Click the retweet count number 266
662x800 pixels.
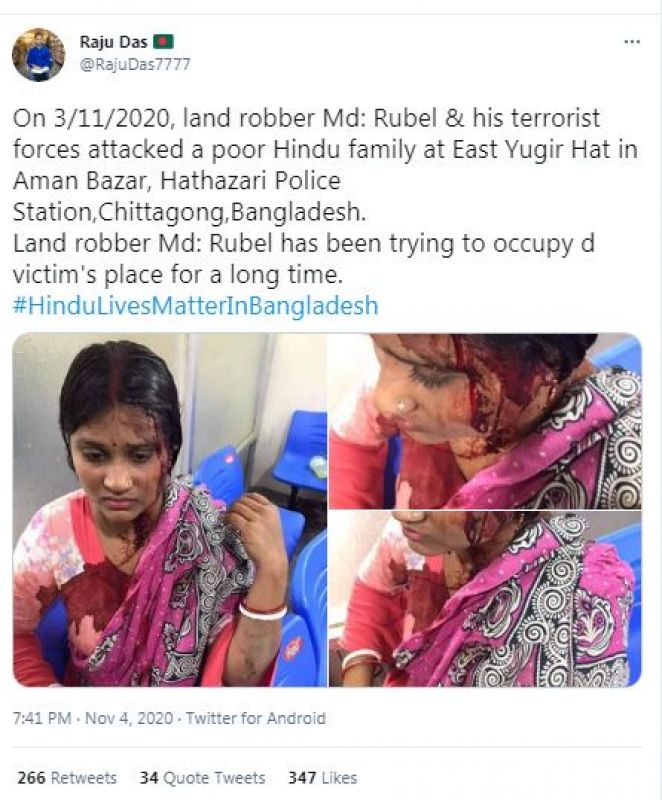tap(32, 778)
